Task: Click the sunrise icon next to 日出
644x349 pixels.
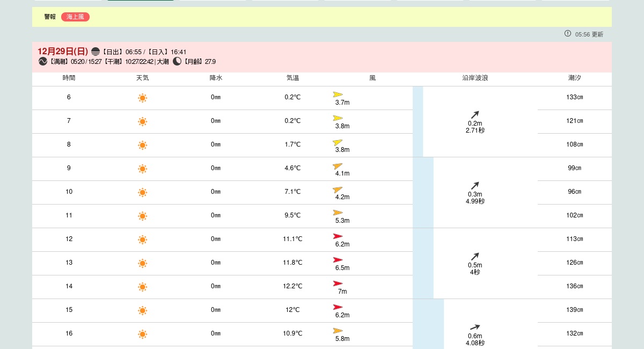Action: click(x=96, y=52)
